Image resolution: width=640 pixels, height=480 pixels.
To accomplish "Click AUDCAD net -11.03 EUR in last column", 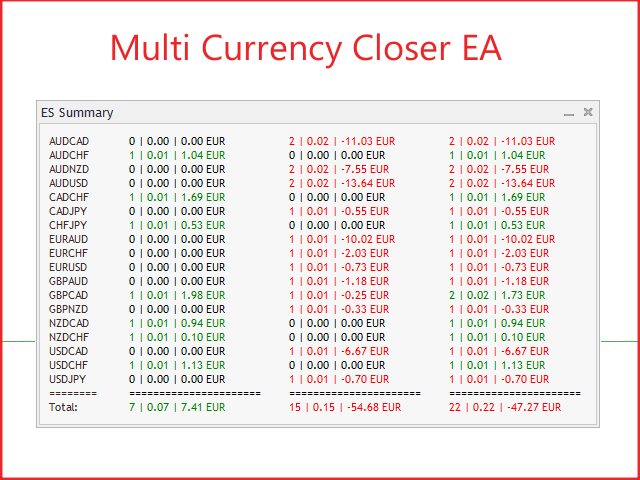I will [528, 141].
